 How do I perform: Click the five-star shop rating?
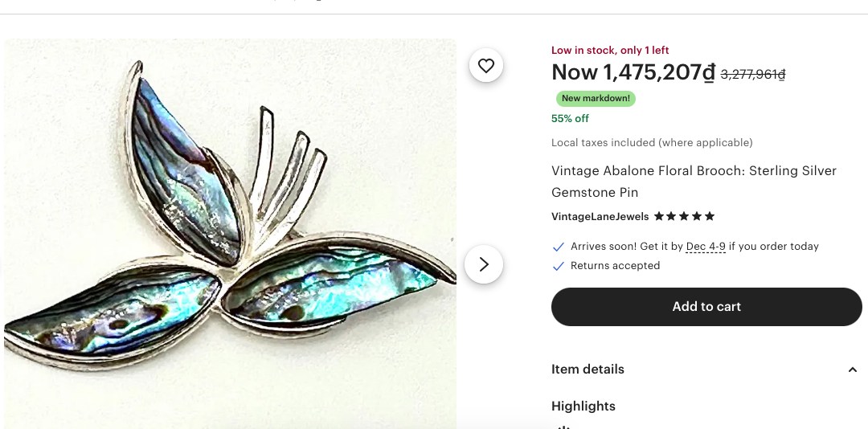[x=684, y=216]
